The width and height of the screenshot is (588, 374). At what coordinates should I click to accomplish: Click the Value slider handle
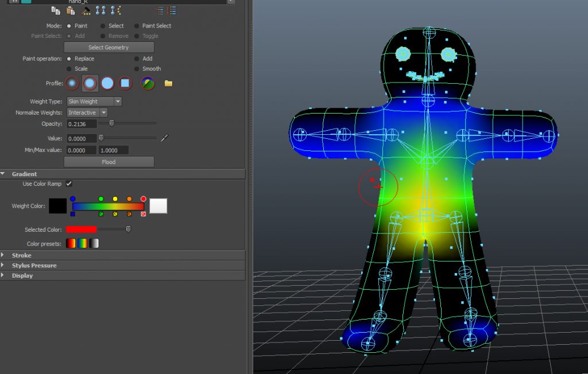tap(101, 138)
